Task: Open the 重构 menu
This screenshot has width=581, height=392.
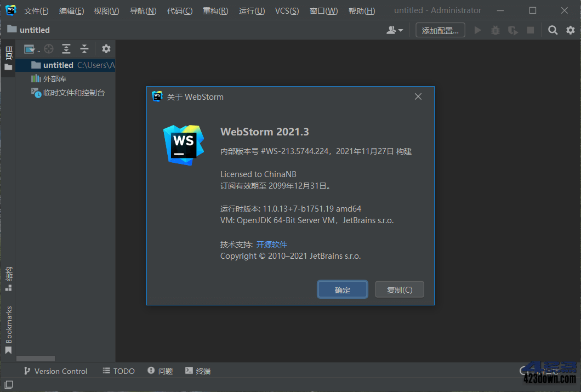Action: pyautogui.click(x=215, y=10)
